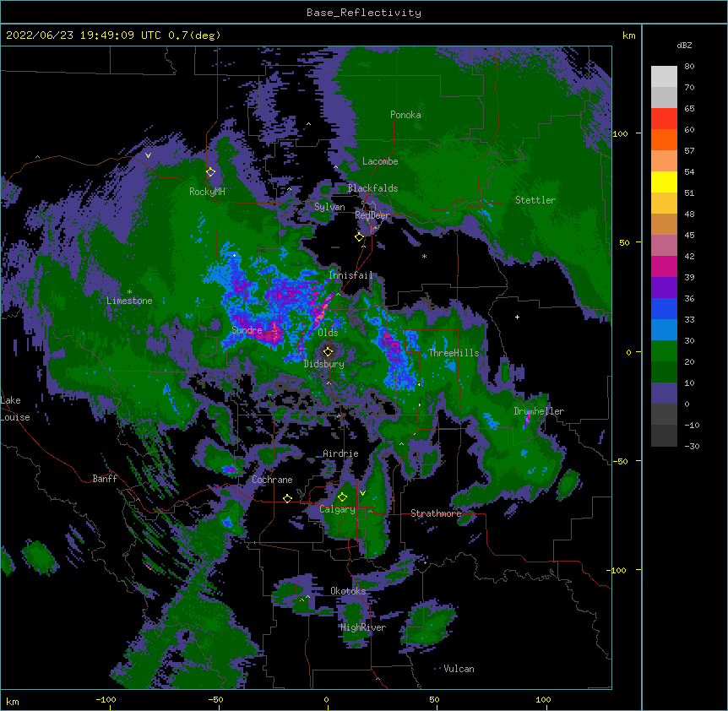The image size is (728, 711).
Task: Click the yellow diamond marker below Cochrane
Action: pyautogui.click(x=287, y=498)
